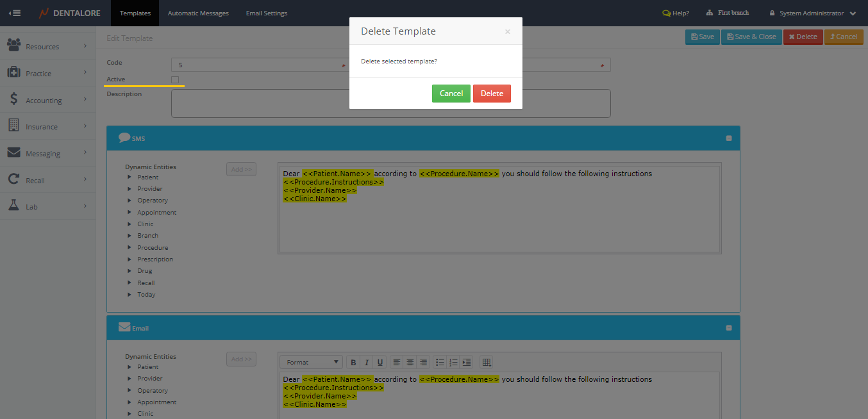Image resolution: width=868 pixels, height=419 pixels.
Task: Click the increase indent icon
Action: click(x=467, y=363)
